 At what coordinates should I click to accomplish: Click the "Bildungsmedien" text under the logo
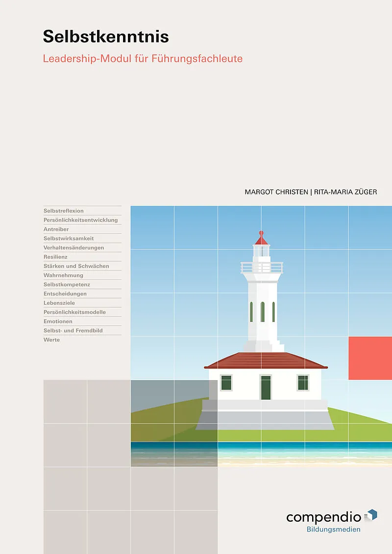pyautogui.click(x=333, y=530)
